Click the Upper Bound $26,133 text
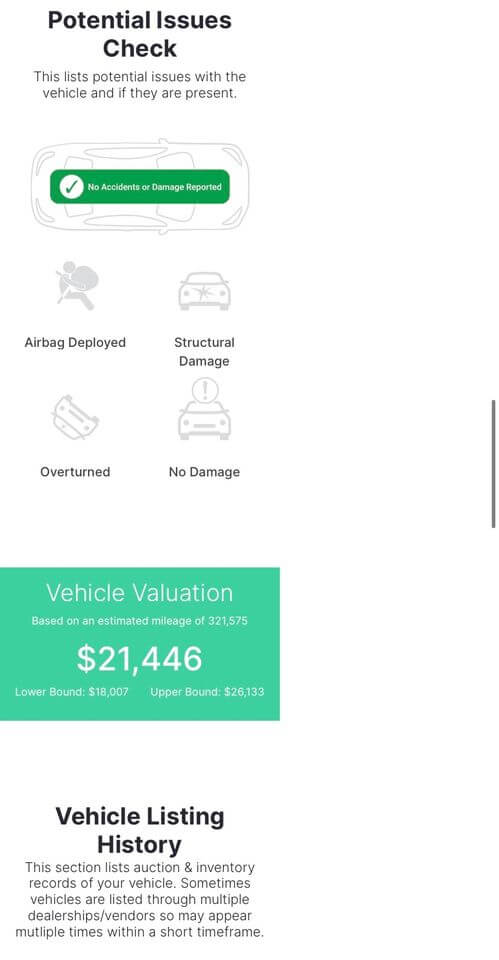This screenshot has width=499, height=960. pyautogui.click(x=208, y=692)
